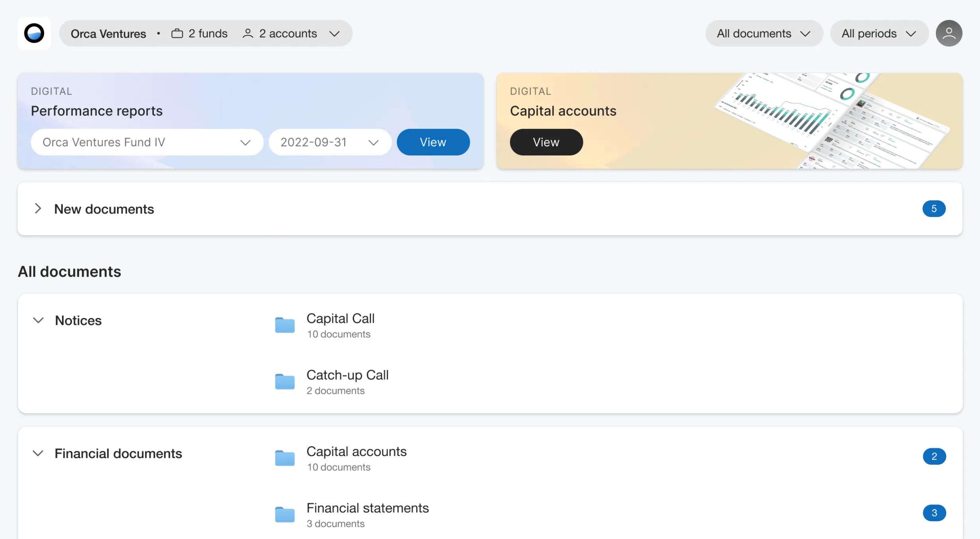The height and width of the screenshot is (539, 980).
Task: Open the Catch-up Call folder icon
Action: tap(285, 382)
